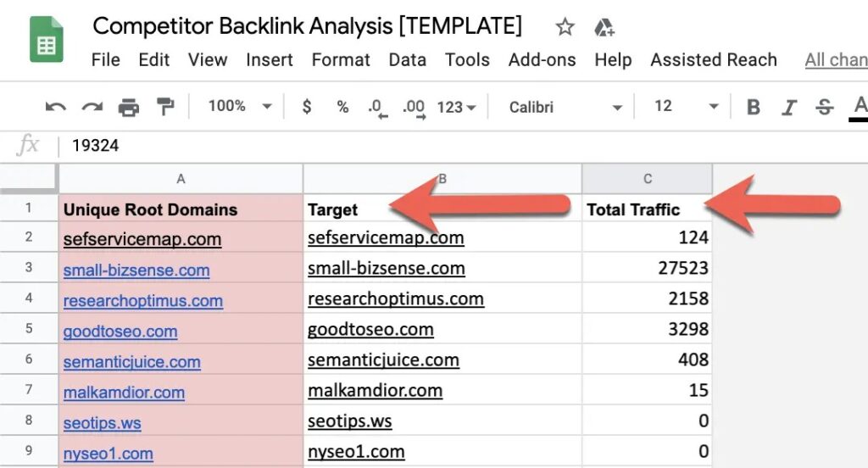
Task: Click the traffic cell with 408
Action: click(x=647, y=359)
